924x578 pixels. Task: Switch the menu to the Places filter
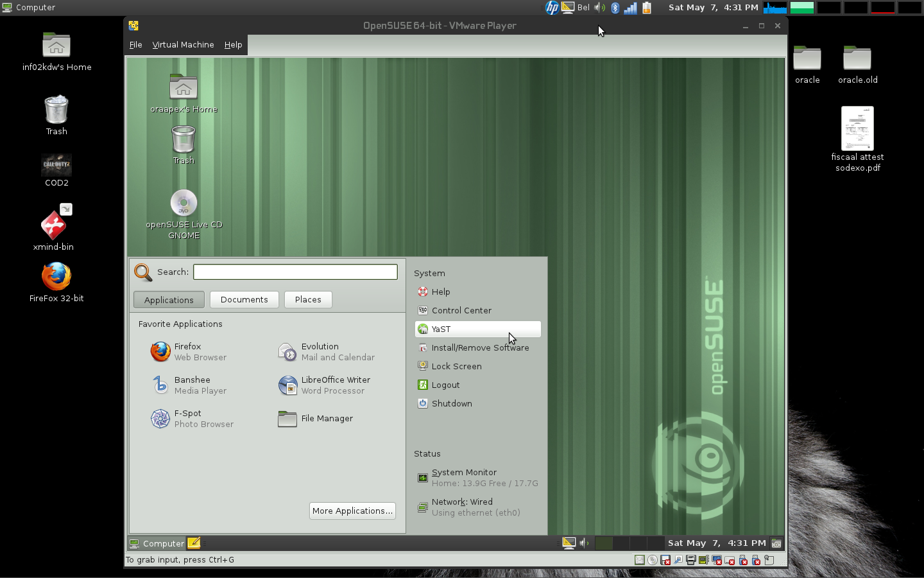[x=308, y=299]
